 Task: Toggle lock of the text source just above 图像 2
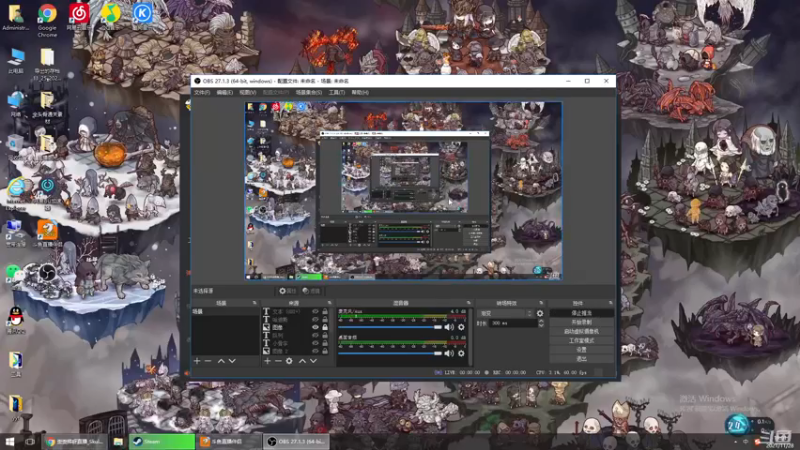[x=325, y=343]
